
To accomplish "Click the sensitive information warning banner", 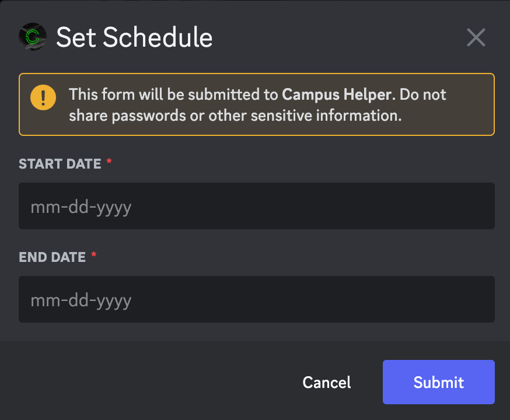I will pyautogui.click(x=257, y=104).
